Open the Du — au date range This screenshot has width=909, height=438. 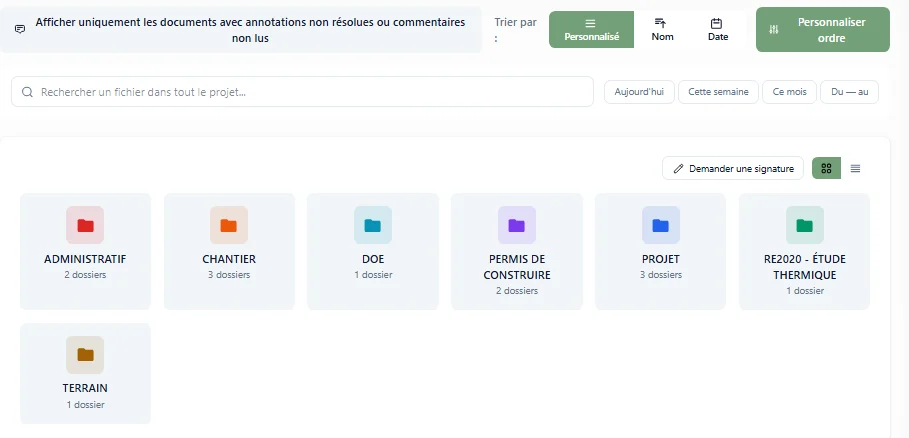[x=849, y=92]
